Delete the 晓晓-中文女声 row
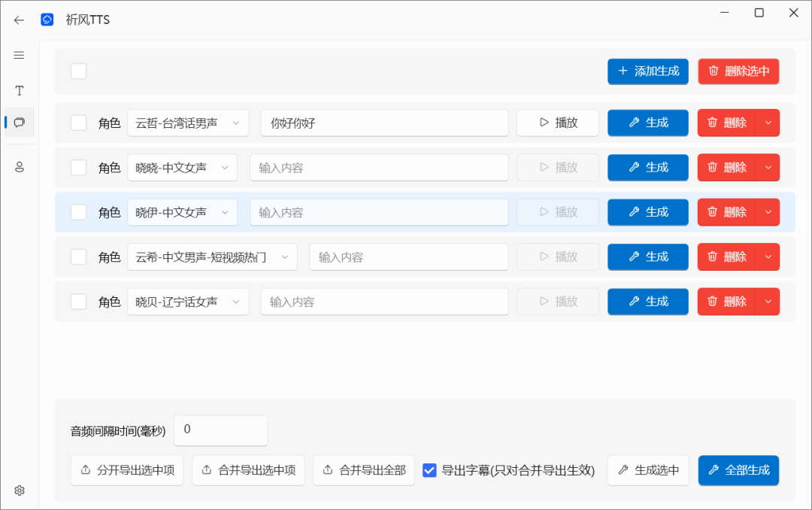This screenshot has width=812, height=510. [727, 168]
